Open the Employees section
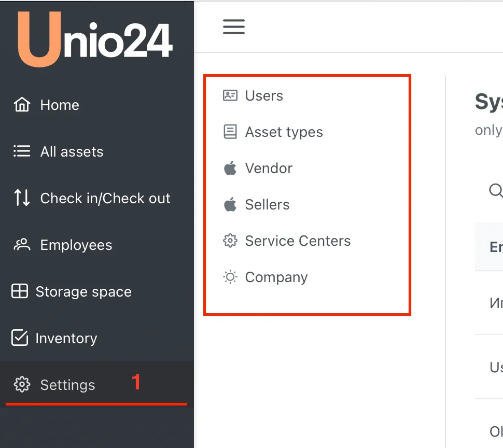Screen dimensions: 503x448 [76, 245]
